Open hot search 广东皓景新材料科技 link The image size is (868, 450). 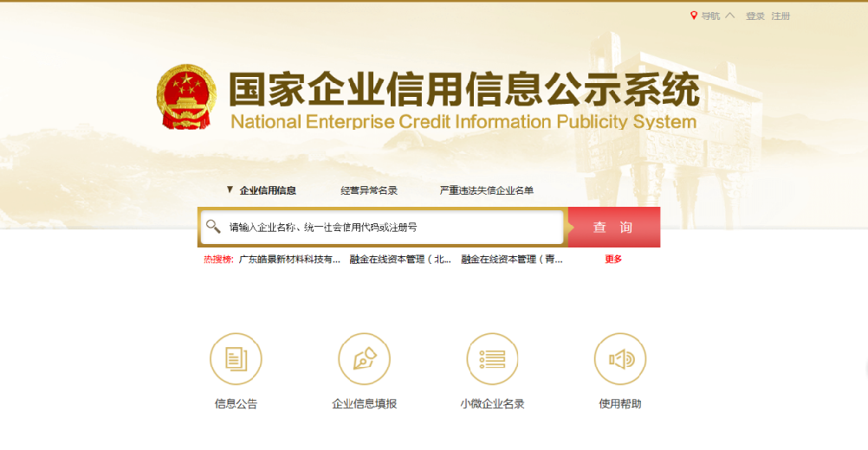tap(289, 259)
